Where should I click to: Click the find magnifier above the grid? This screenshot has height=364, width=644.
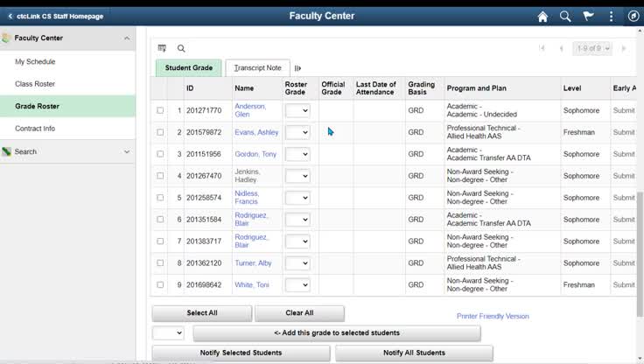181,48
